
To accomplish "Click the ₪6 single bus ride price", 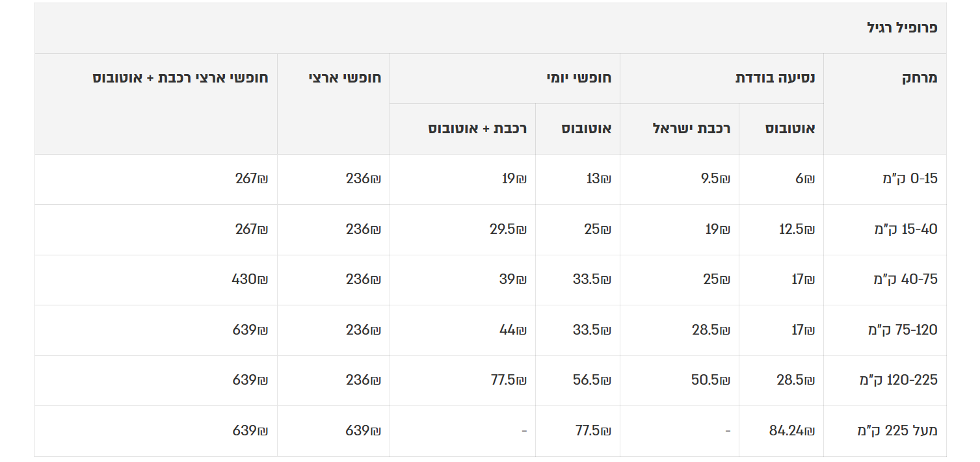I will click(x=805, y=179).
